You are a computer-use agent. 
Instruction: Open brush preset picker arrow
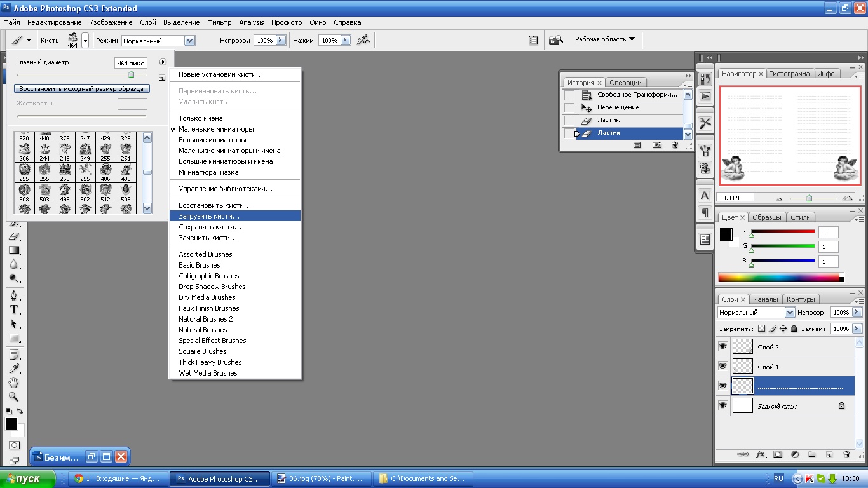click(86, 40)
